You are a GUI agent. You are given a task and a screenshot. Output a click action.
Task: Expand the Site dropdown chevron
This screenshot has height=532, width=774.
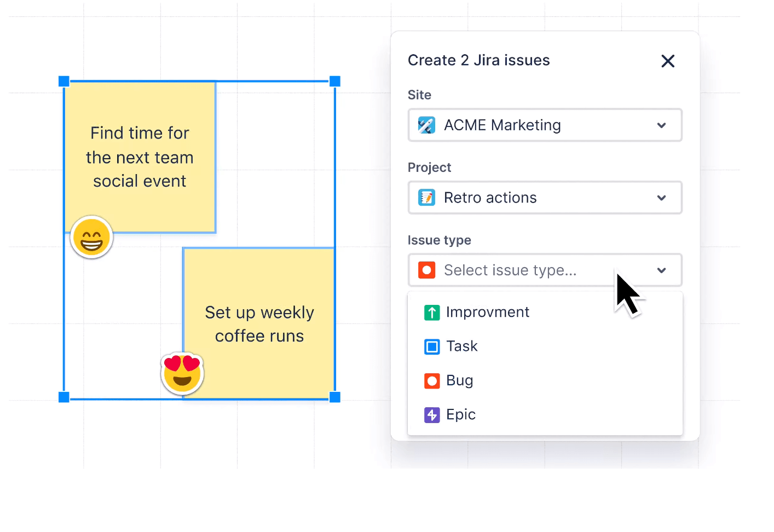[x=661, y=125]
